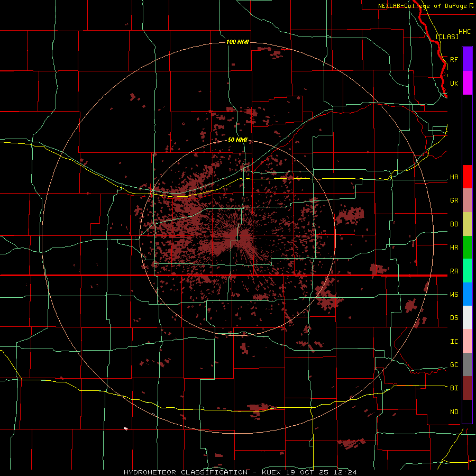Click the HYDROMETEOR CLASSIFICATION title text
This screenshot has width=476, height=476.
[186, 472]
